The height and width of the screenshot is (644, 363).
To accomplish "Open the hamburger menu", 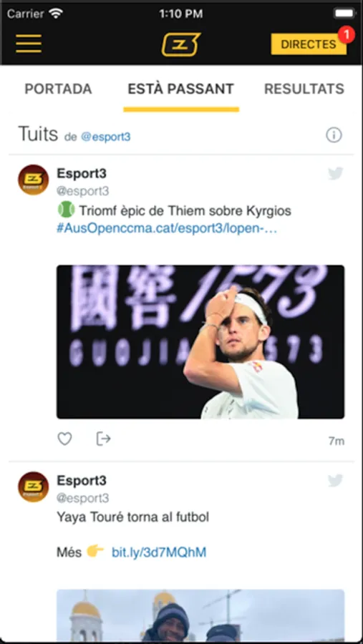I will (29, 44).
